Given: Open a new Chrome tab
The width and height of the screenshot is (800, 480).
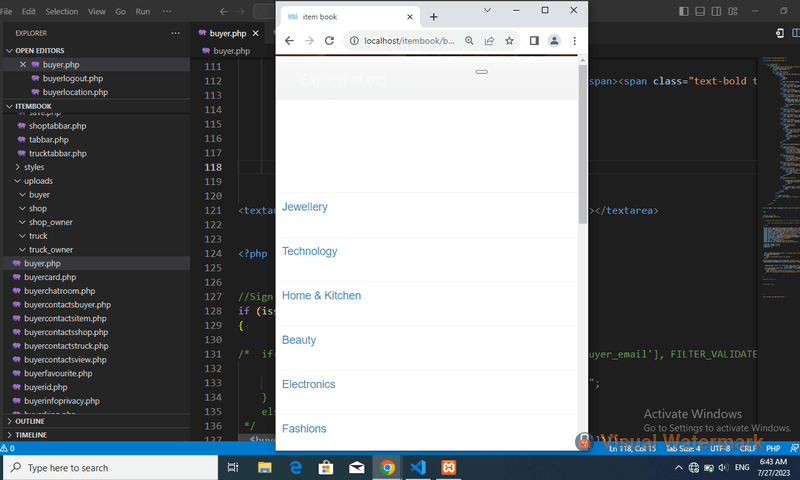Looking at the screenshot, I should (x=434, y=17).
